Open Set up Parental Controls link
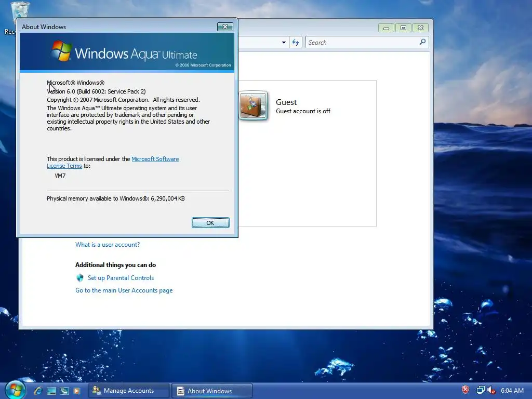The width and height of the screenshot is (532, 399). [121, 278]
